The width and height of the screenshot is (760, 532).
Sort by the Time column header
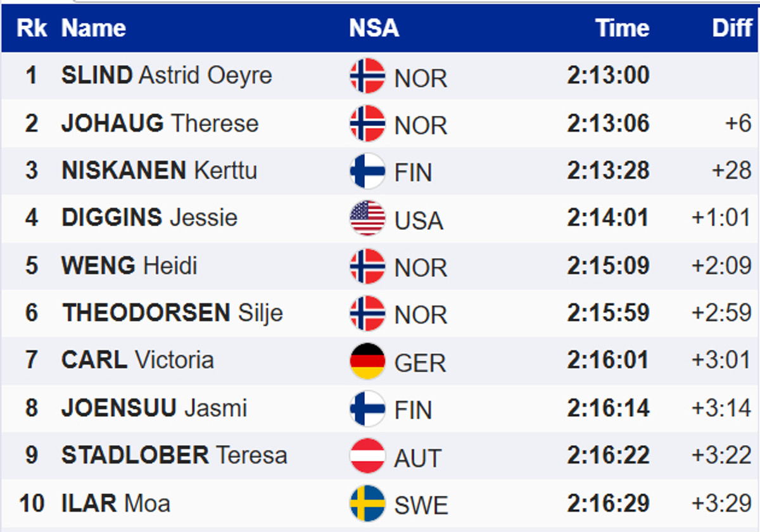tap(622, 28)
